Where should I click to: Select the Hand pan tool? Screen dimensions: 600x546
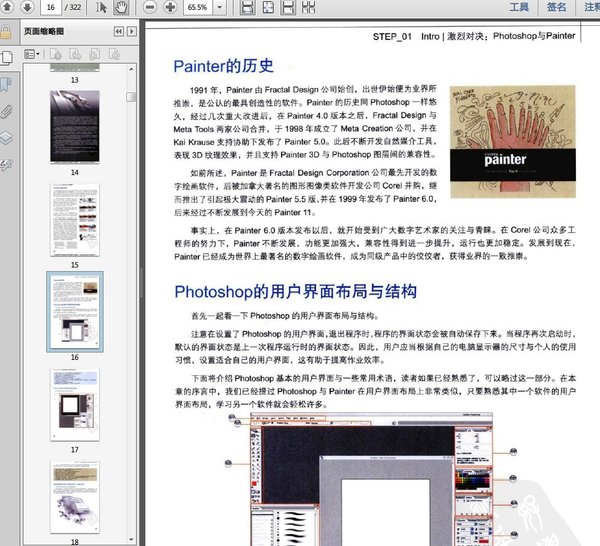pyautogui.click(x=122, y=8)
